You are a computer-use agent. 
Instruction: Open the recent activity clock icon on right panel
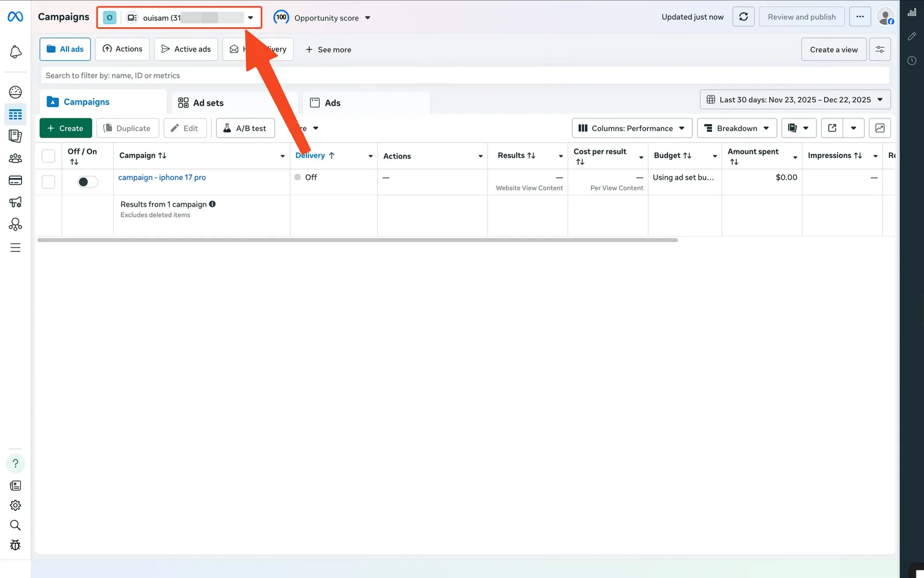pos(912,60)
